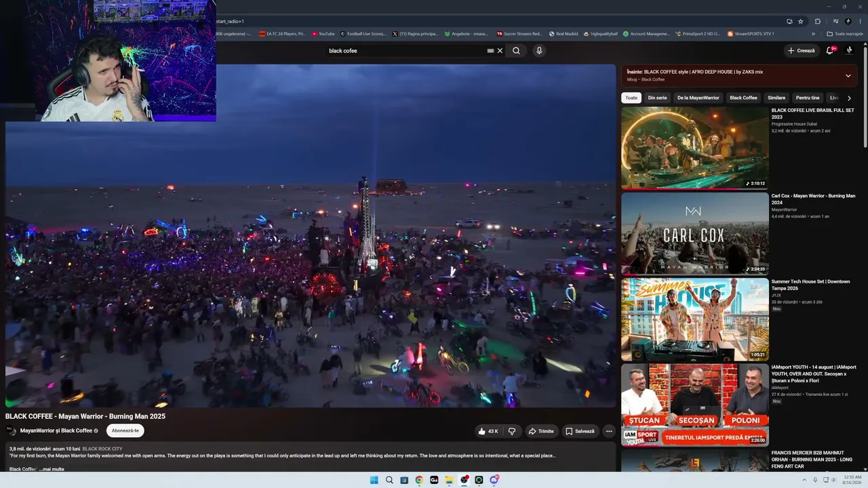Click the YouTube search magnifier button
Image resolution: width=868 pixels, height=488 pixels.
coord(516,51)
